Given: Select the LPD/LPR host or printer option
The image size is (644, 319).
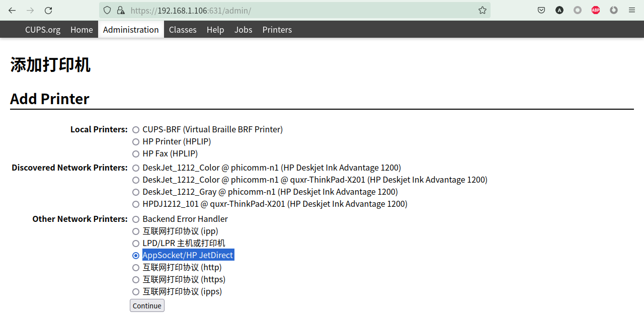Looking at the screenshot, I should [136, 244].
